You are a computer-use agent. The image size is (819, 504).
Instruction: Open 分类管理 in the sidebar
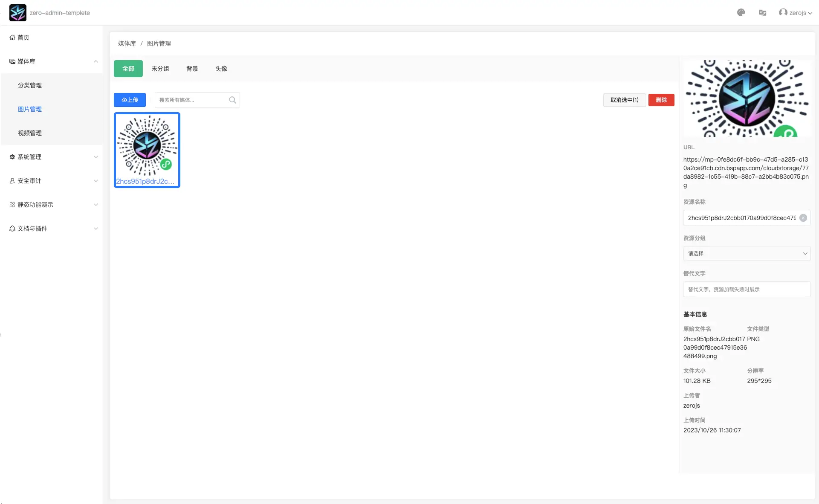(51, 85)
